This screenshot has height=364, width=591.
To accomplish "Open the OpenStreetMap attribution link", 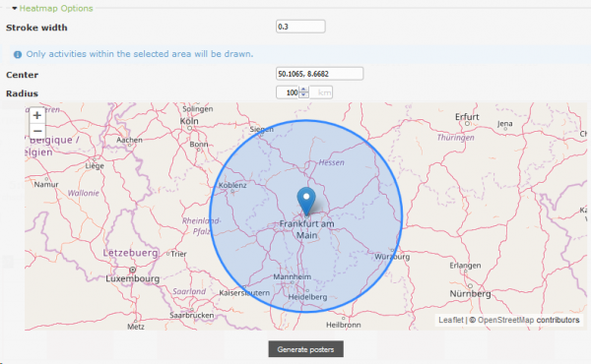I will [506, 320].
